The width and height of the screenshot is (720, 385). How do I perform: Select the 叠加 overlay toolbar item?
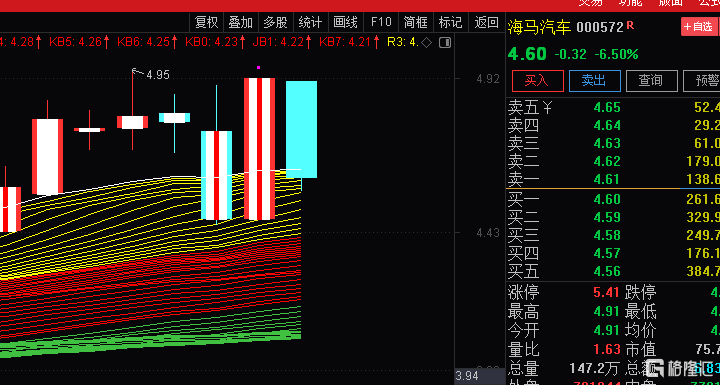(241, 22)
